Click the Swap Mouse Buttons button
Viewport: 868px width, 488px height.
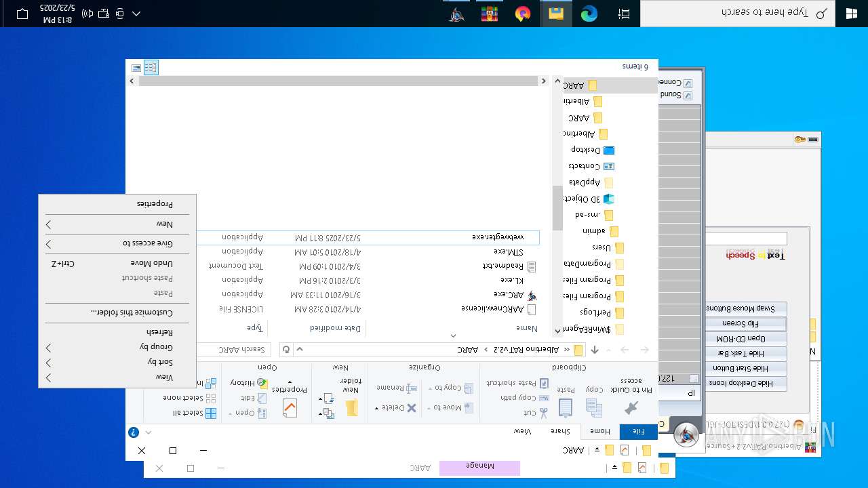point(745,308)
